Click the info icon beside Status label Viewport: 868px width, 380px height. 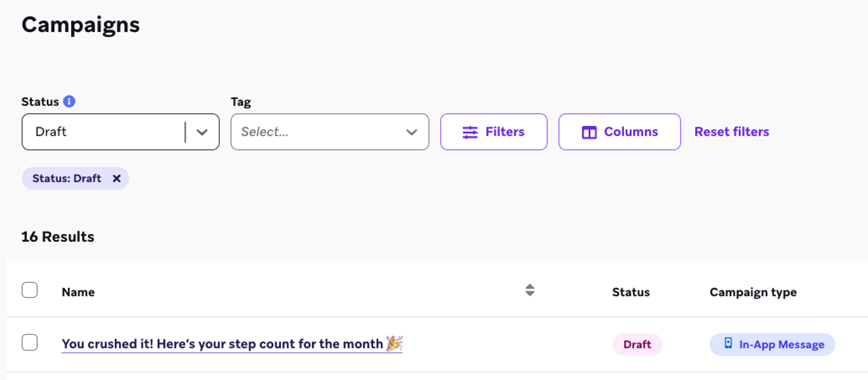point(69,101)
